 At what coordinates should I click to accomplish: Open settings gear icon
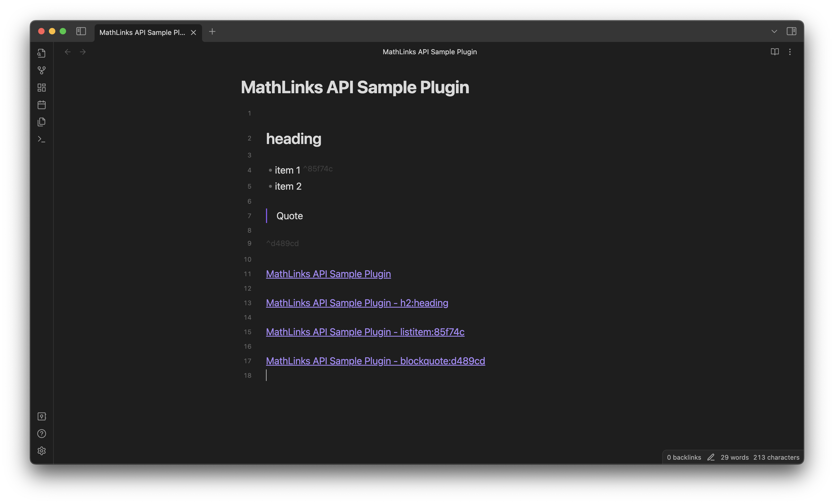(42, 451)
